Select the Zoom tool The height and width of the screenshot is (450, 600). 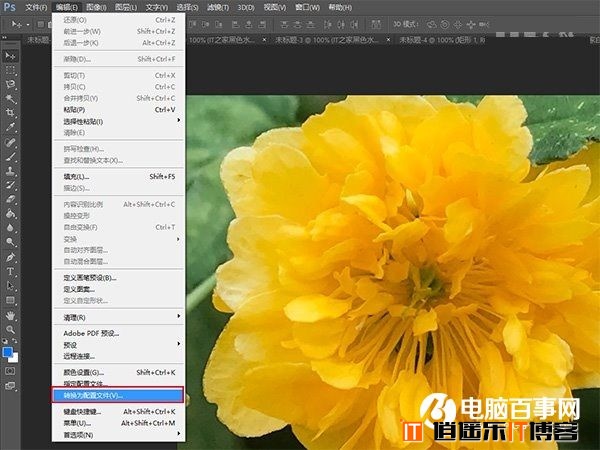10,329
